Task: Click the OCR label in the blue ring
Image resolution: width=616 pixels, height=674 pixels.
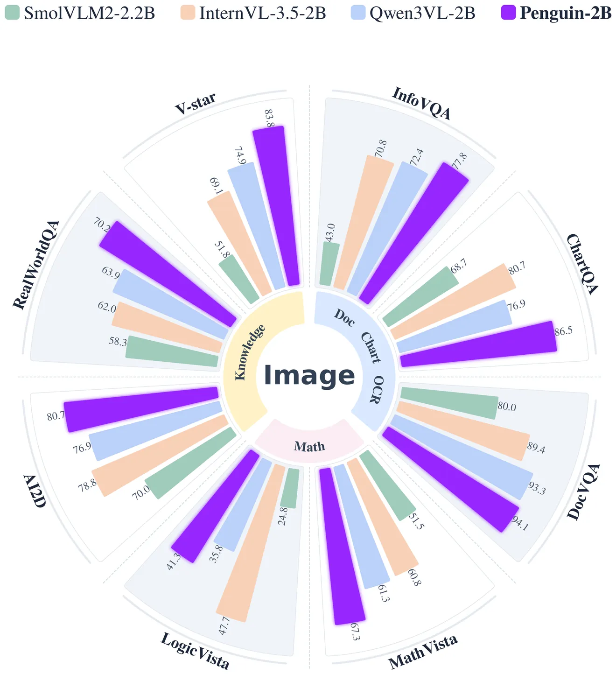Action: [x=376, y=389]
